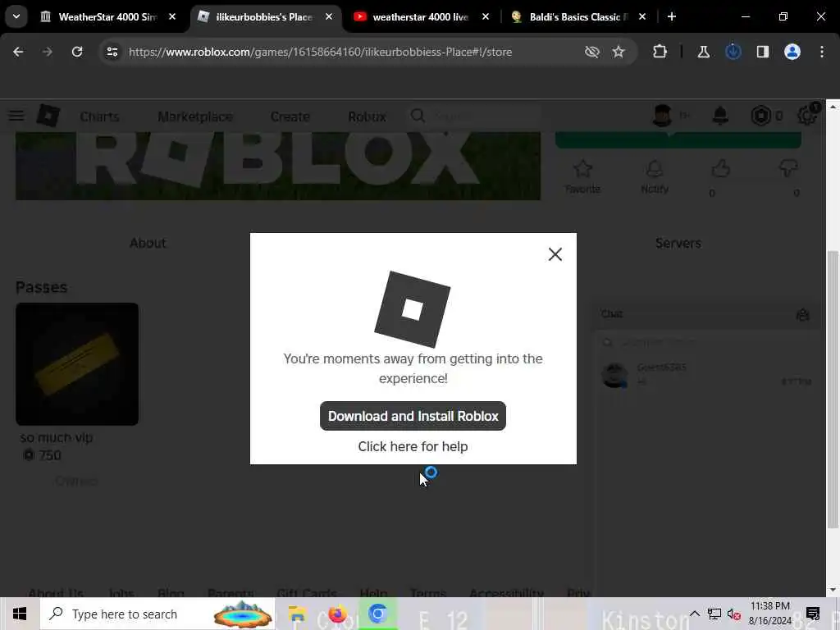Image resolution: width=840 pixels, height=630 pixels.
Task: Switch to the About tab
Action: pos(148,243)
